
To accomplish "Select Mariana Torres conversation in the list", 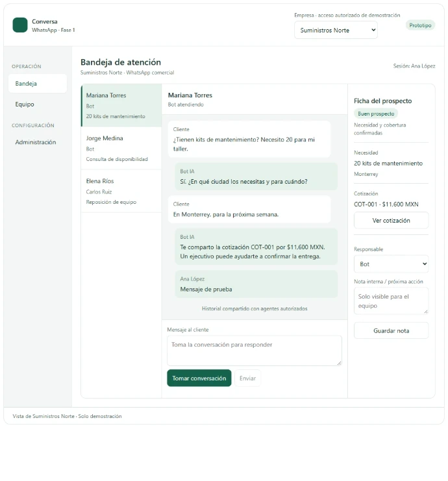I will [121, 105].
